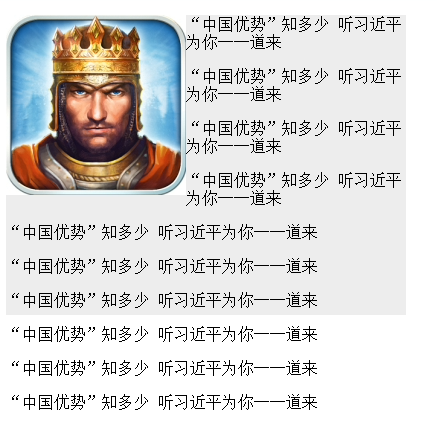The width and height of the screenshot is (437, 422).
Task: Click 听习近平 in the topmost headline
Action: click(x=369, y=24)
